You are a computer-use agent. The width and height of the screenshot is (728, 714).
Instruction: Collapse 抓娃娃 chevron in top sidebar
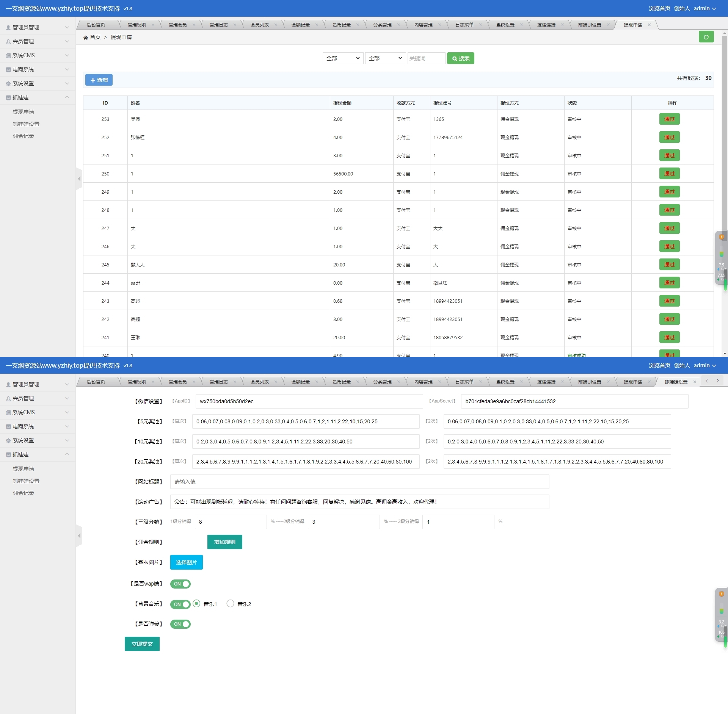[67, 97]
